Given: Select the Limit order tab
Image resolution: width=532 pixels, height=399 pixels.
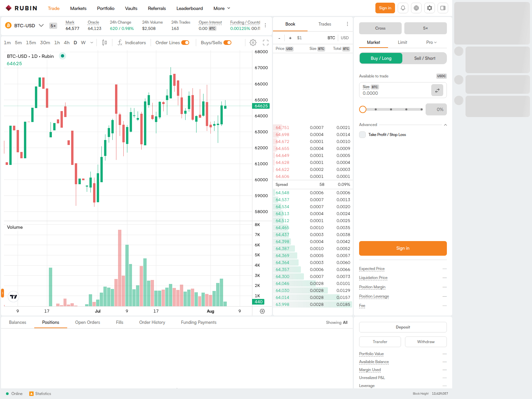Looking at the screenshot, I should [x=402, y=42].
